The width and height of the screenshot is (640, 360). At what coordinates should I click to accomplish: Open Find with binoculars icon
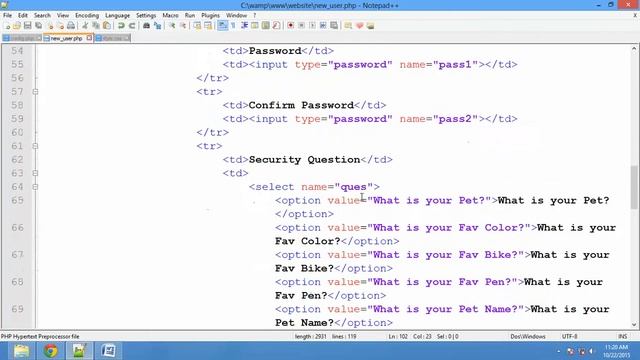(x=146, y=26)
